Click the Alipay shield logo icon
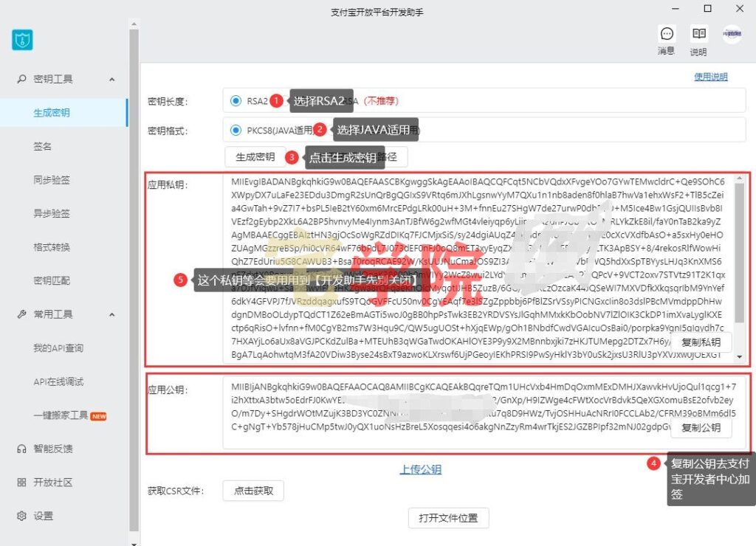This screenshot has width=756, height=546. [22, 40]
